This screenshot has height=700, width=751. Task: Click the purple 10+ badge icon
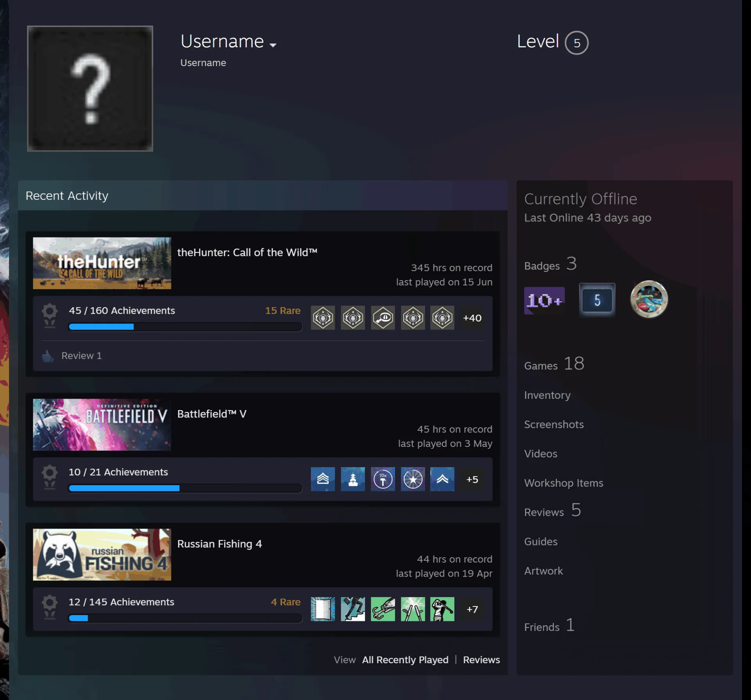pos(544,300)
